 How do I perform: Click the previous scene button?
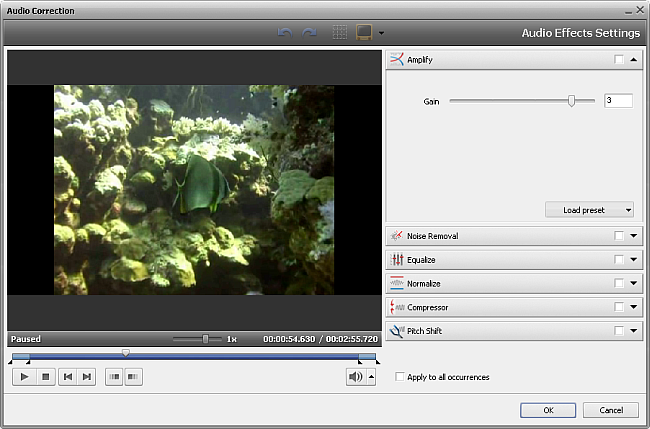[114, 377]
